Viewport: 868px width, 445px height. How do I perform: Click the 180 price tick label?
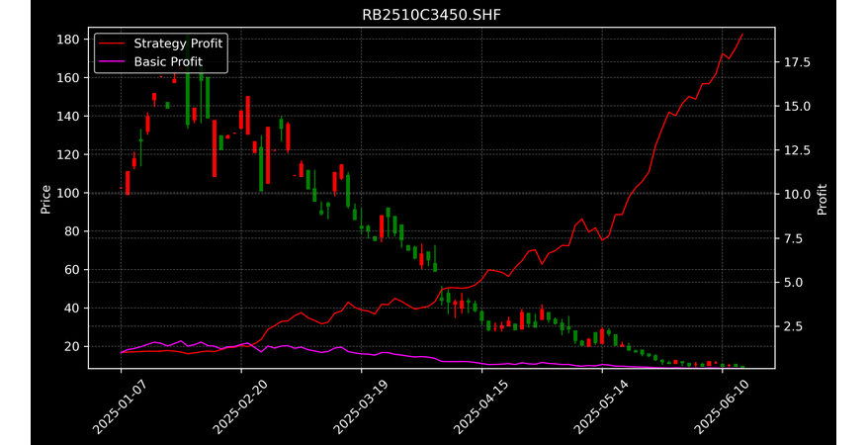pyautogui.click(x=70, y=40)
